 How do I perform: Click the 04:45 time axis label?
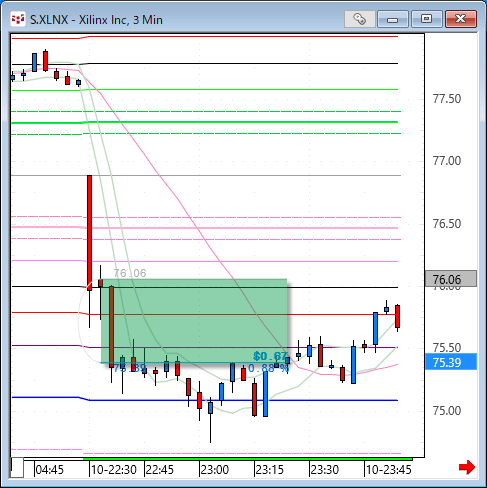[49, 470]
